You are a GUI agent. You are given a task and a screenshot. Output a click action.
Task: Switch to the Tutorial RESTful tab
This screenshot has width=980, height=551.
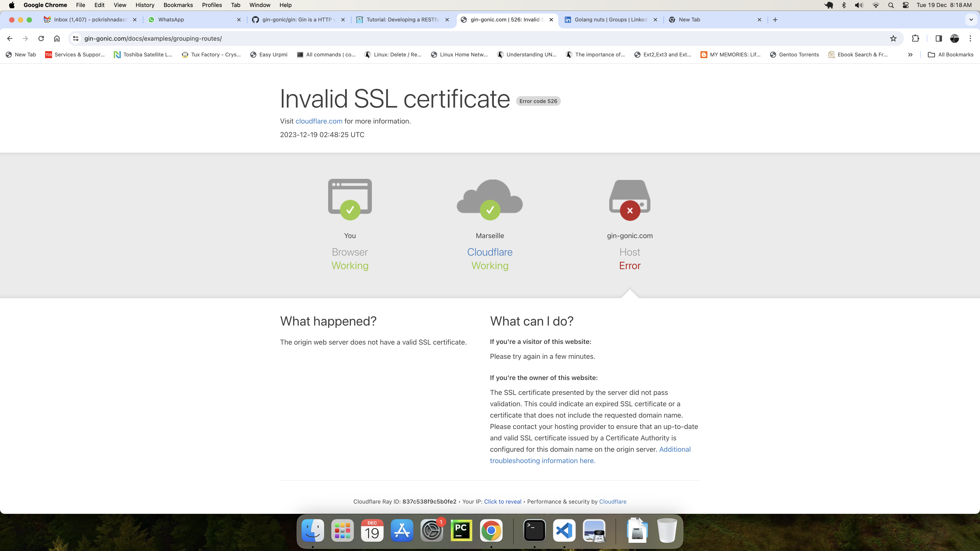tap(402, 20)
